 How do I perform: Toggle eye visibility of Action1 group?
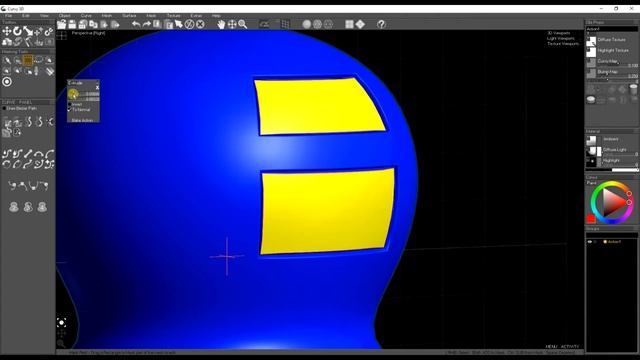[590, 242]
